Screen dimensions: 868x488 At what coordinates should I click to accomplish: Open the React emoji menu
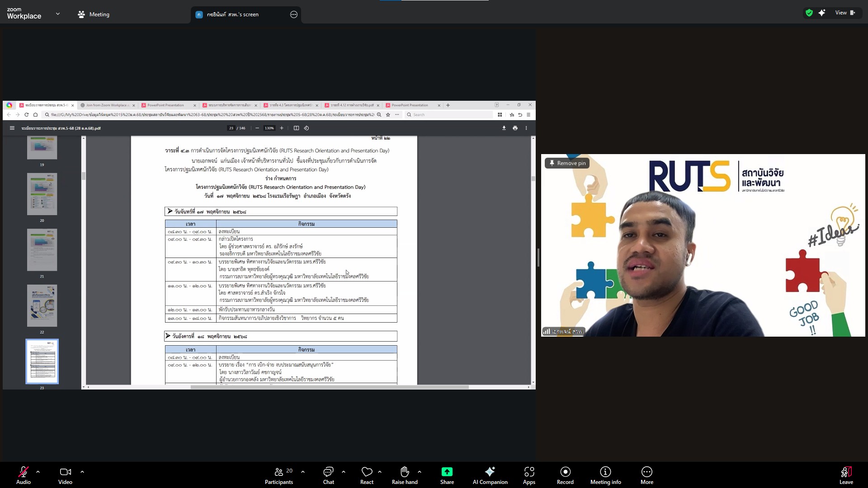click(x=367, y=475)
